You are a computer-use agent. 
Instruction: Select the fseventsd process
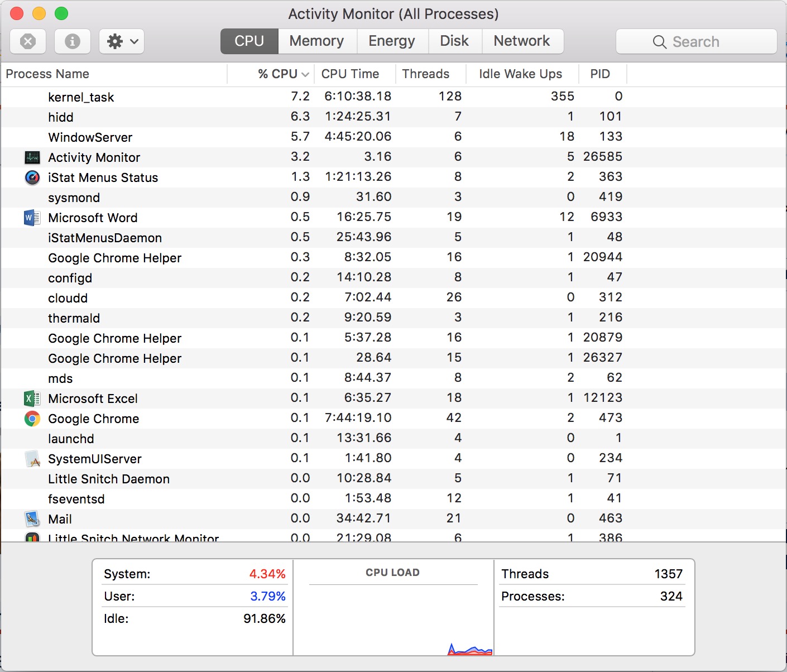click(393, 499)
